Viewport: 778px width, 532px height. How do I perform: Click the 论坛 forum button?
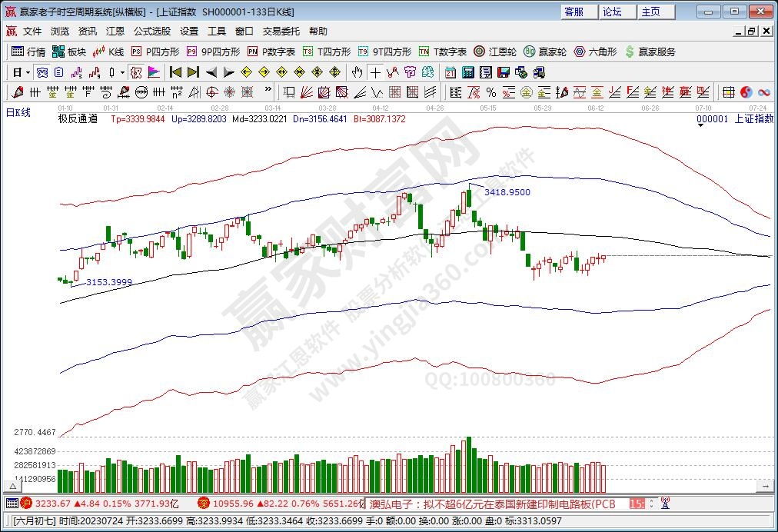pyautogui.click(x=612, y=12)
